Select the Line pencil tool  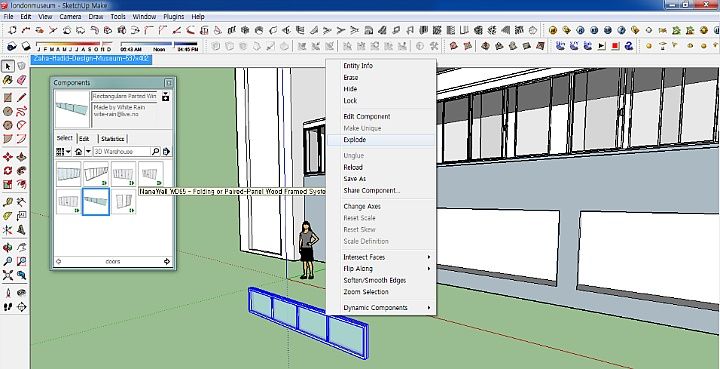22,97
